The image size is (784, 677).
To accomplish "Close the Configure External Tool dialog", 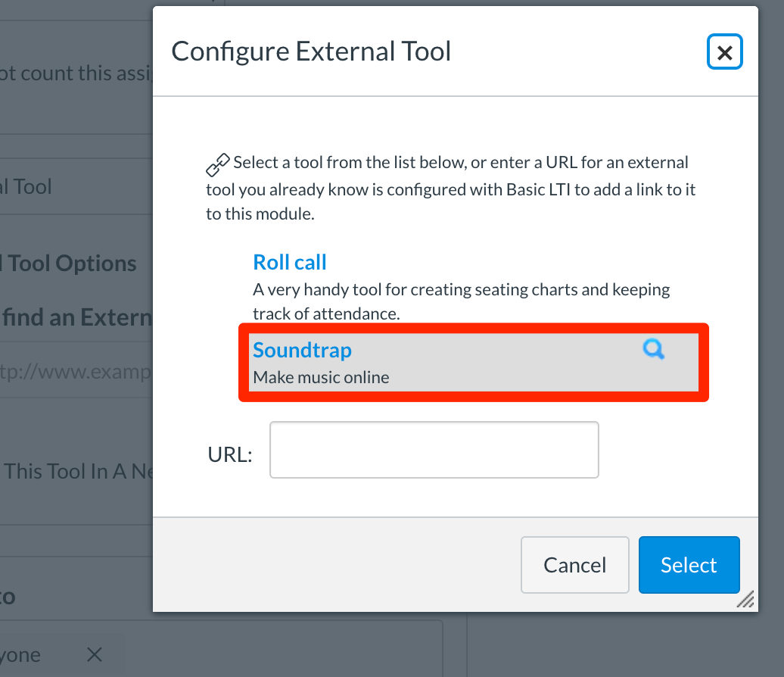I will point(724,51).
